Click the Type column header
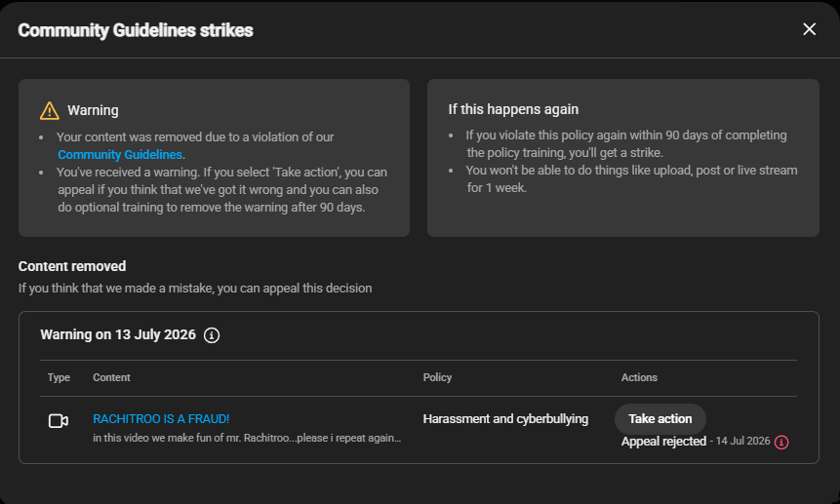 click(59, 377)
